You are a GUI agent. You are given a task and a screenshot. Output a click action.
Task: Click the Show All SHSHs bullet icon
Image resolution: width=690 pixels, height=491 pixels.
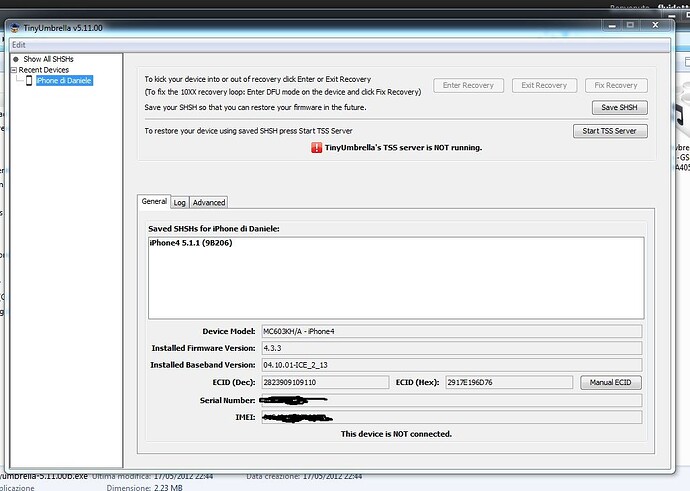point(16,60)
